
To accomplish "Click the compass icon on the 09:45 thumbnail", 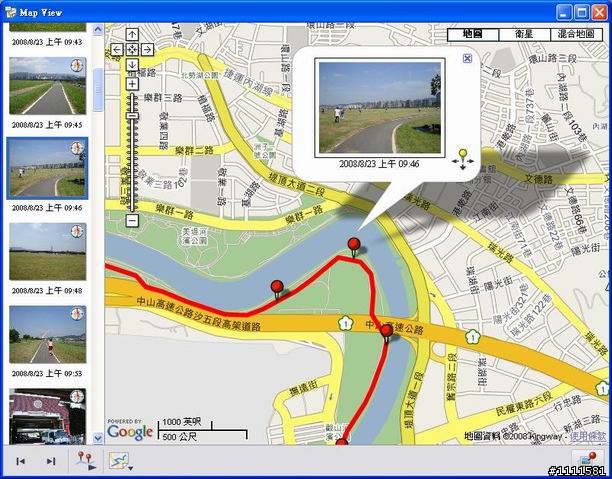I will 77,66.
